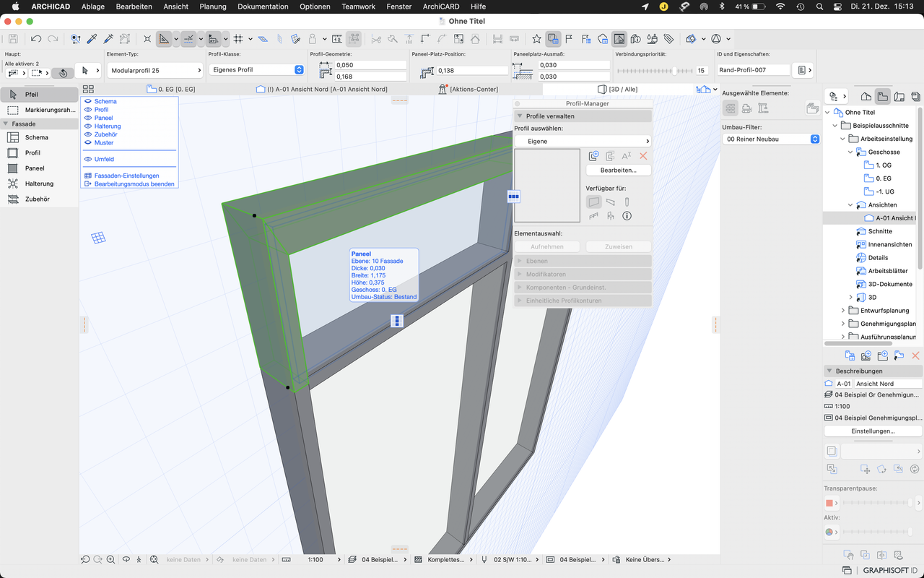Click the Zuweisen button
Image resolution: width=924 pixels, height=578 pixels.
click(618, 247)
